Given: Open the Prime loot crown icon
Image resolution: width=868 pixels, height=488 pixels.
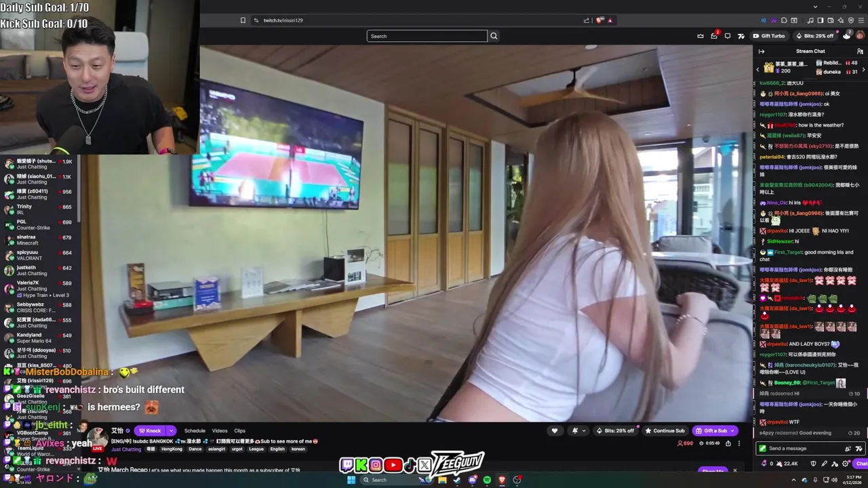Looking at the screenshot, I should (x=701, y=36).
